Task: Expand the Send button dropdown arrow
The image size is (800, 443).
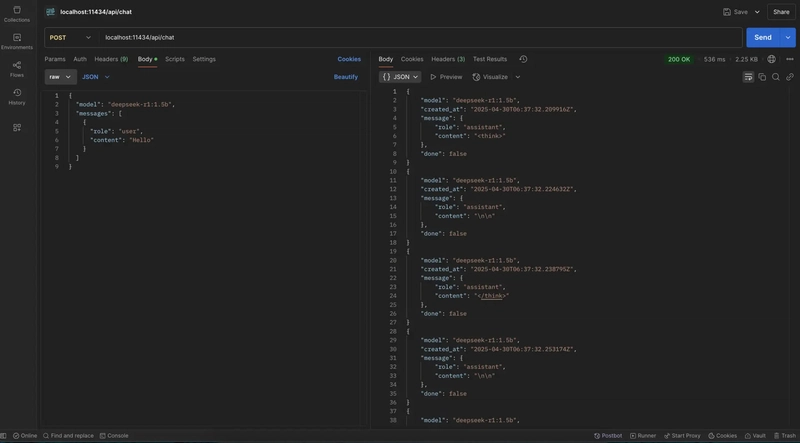Action: pos(788,38)
